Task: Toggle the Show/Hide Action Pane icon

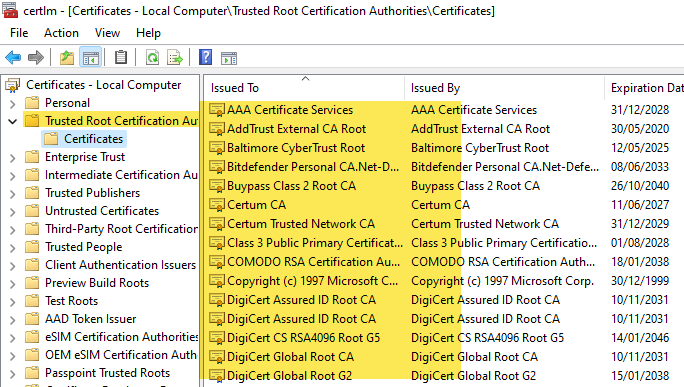Action: point(229,58)
